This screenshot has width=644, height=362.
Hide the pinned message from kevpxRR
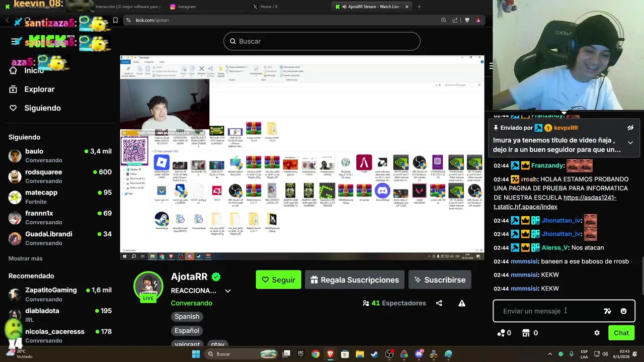click(630, 128)
